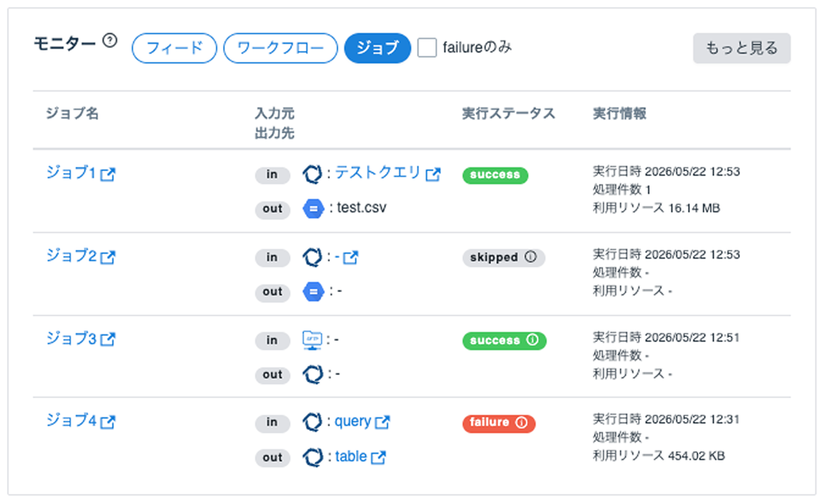Switch to the ワークフロー tab
This screenshot has width=825, height=504.
[x=280, y=48]
